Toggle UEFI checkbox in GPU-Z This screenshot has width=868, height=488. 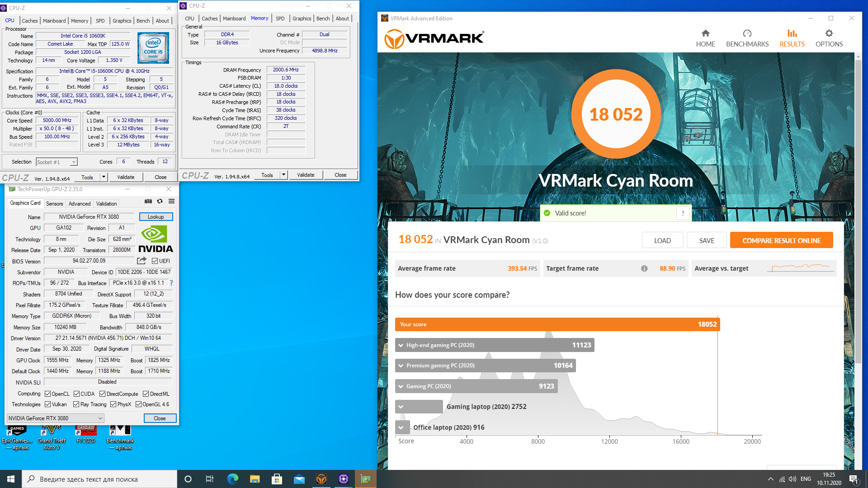click(155, 261)
